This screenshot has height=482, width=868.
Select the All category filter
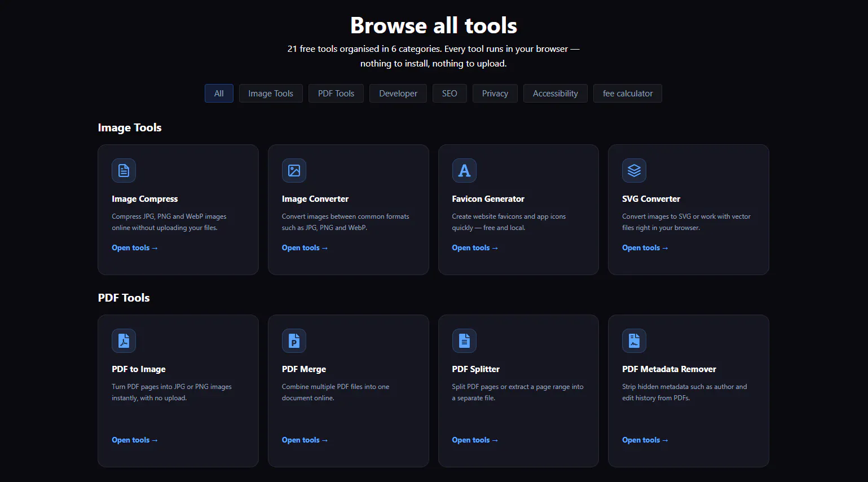pyautogui.click(x=219, y=94)
